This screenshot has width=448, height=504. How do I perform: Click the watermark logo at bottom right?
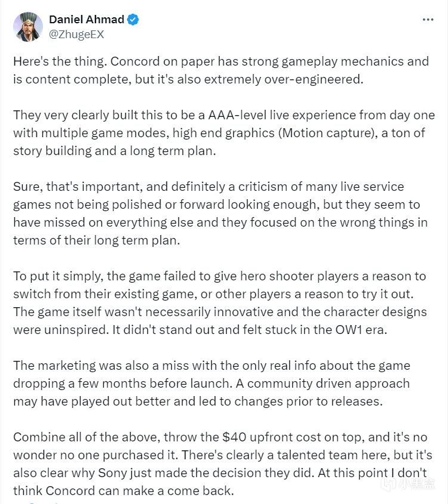pyautogui.click(x=407, y=483)
